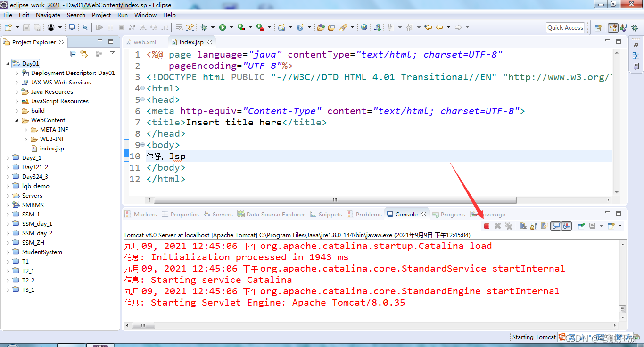This screenshot has height=347, width=644.
Task: Collapse the head tag at line 5
Action: click(144, 100)
